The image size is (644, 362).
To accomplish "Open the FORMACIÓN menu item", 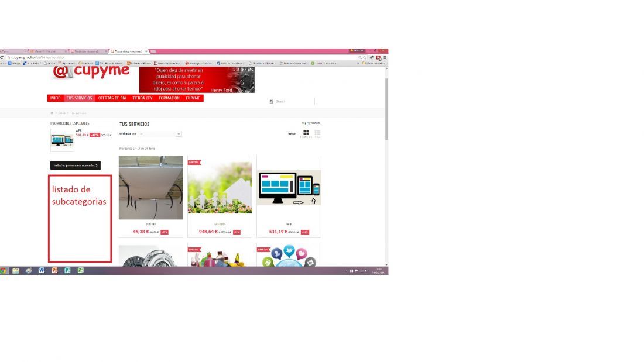I will click(169, 98).
